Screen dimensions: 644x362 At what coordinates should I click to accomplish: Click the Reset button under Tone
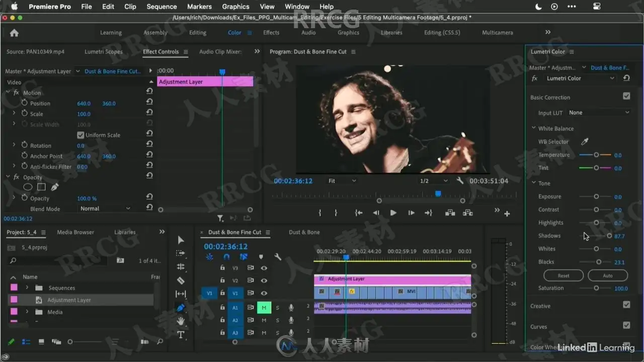pos(563,276)
